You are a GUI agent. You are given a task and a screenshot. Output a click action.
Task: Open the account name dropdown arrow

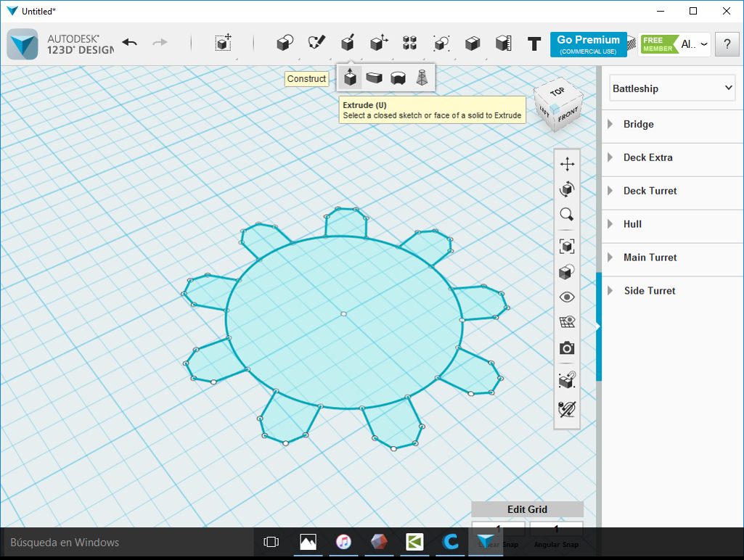click(704, 44)
